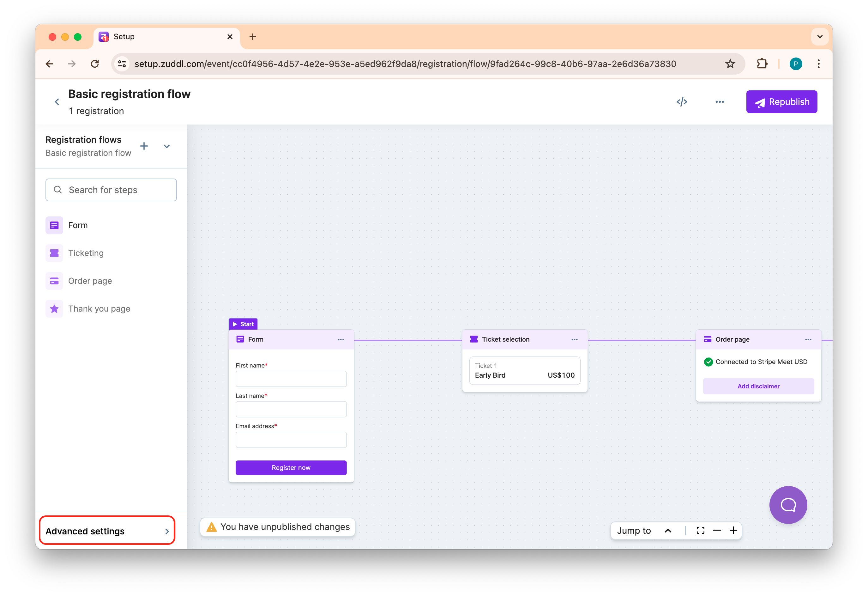Open the chat support bubble
Viewport: 868px width, 596px height.
[x=788, y=504]
